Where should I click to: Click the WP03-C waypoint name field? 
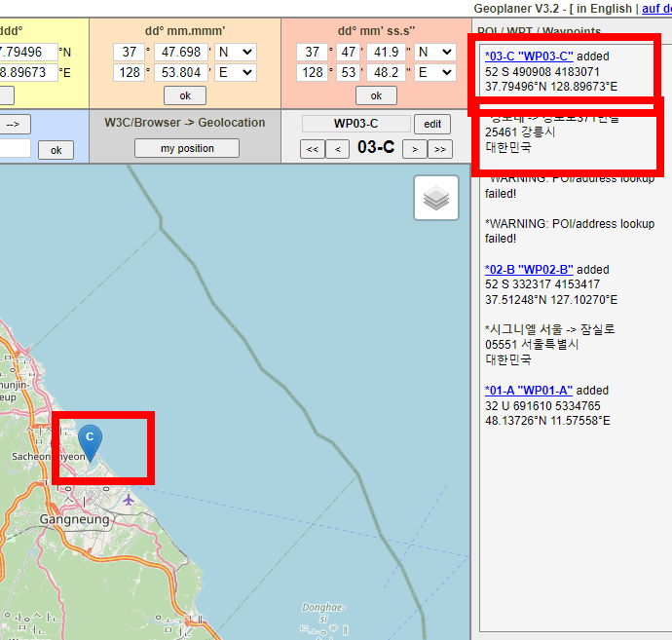pos(356,124)
